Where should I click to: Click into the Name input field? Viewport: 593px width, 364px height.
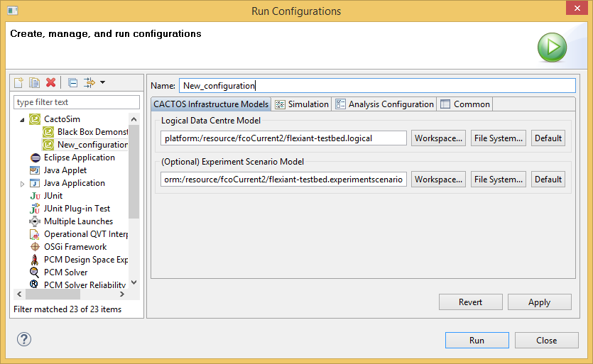[x=377, y=86]
